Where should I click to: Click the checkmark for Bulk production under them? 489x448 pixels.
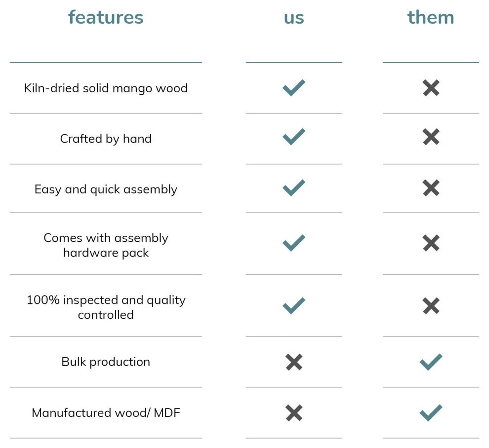(431, 362)
